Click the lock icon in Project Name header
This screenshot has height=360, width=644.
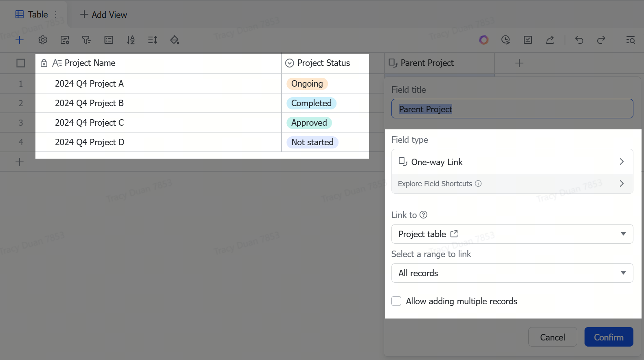pos(44,63)
